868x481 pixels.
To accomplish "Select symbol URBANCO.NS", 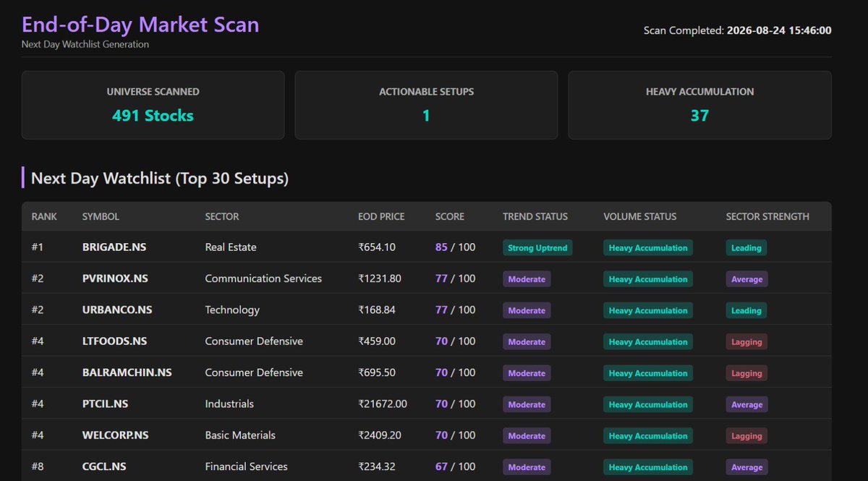I will [x=117, y=310].
